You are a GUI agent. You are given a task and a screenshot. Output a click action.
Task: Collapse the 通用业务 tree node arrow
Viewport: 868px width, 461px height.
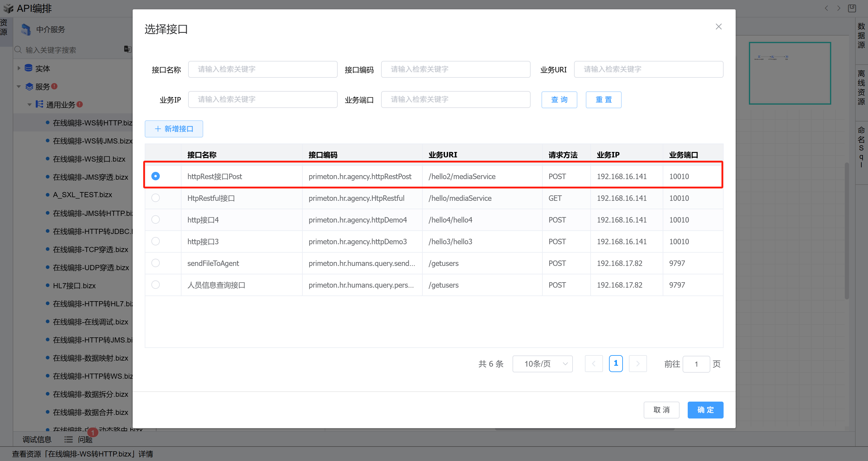(x=29, y=104)
